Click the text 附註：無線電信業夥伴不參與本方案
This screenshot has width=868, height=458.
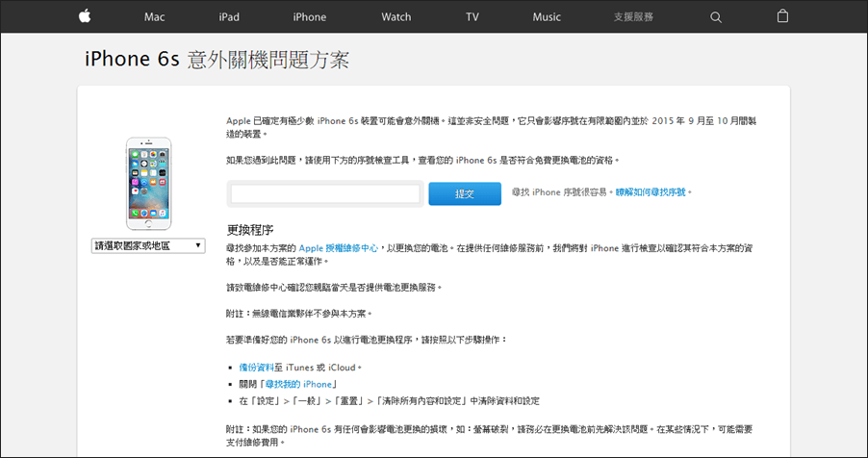coord(299,314)
